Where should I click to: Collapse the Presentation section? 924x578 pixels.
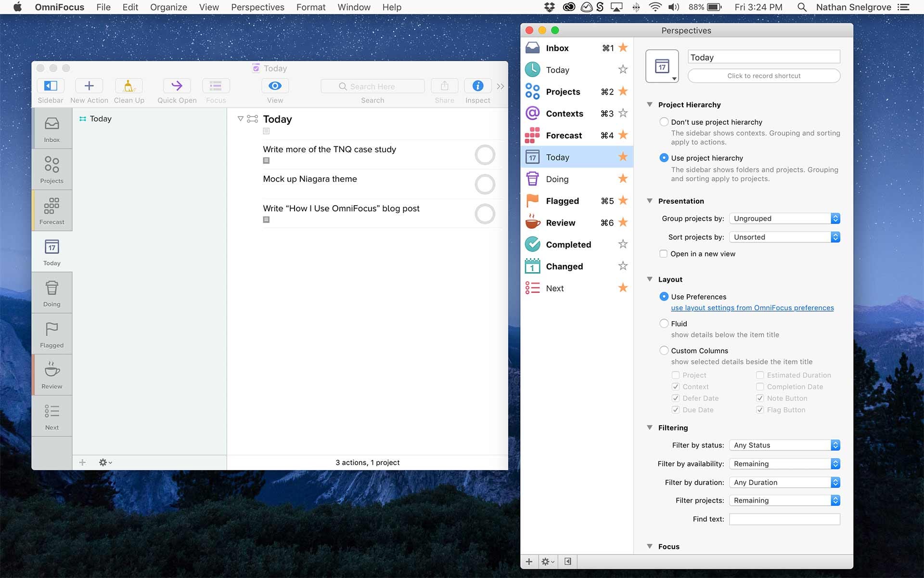point(650,201)
